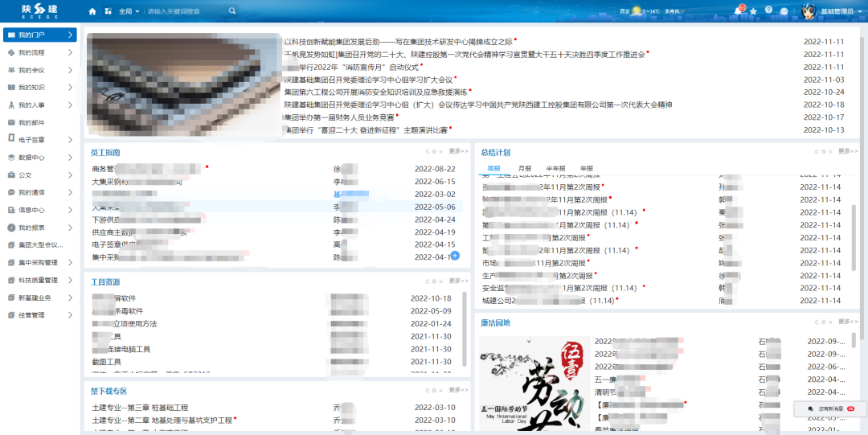The height and width of the screenshot is (435, 868).
Task: Open the 基础管理员 user menu arrow
Action: 860,11
